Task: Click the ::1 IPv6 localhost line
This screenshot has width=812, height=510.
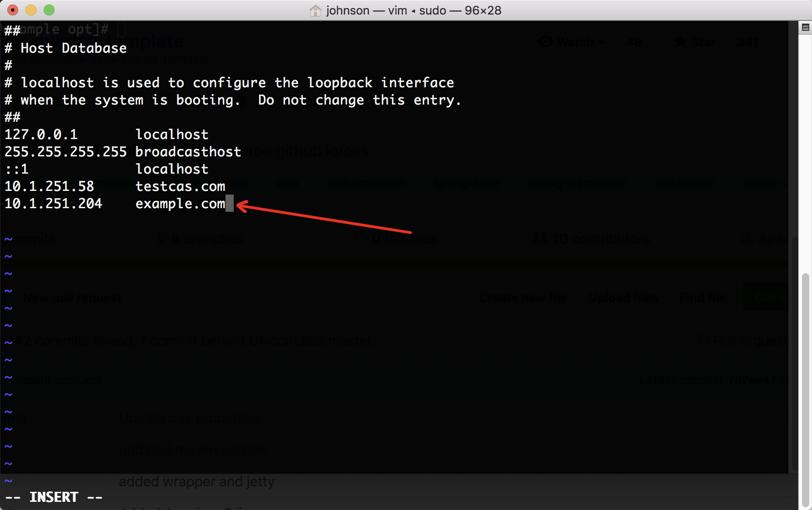Action: pyautogui.click(x=106, y=169)
